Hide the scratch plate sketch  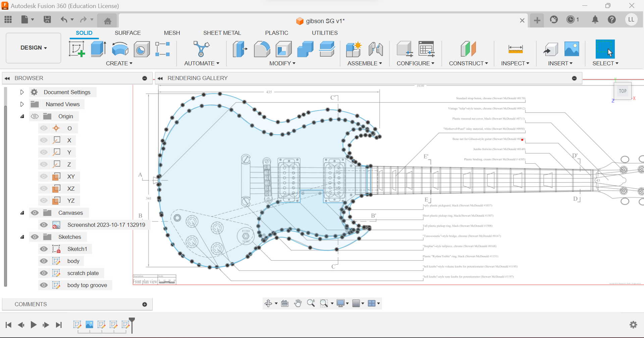[44, 273]
